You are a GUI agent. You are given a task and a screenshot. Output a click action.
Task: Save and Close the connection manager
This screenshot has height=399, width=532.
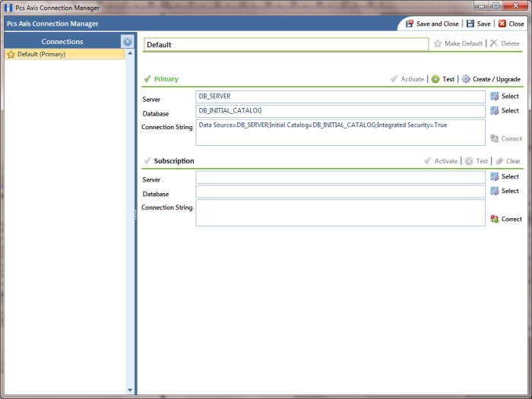432,24
